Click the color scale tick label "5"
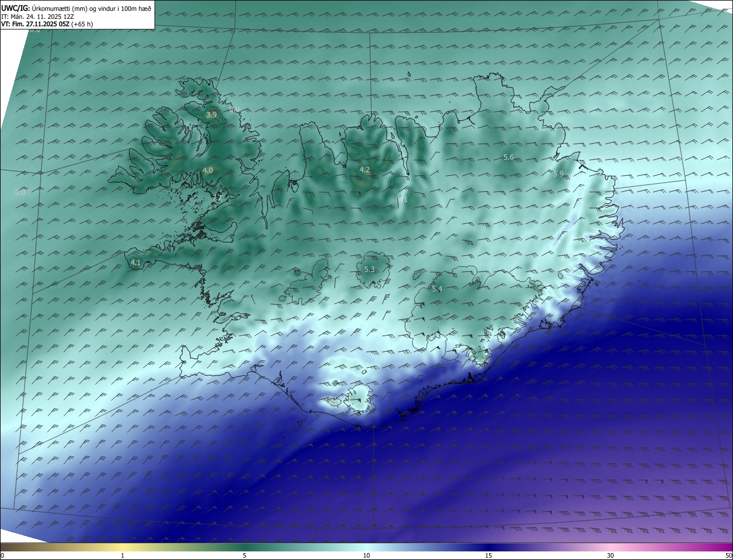 click(245, 555)
